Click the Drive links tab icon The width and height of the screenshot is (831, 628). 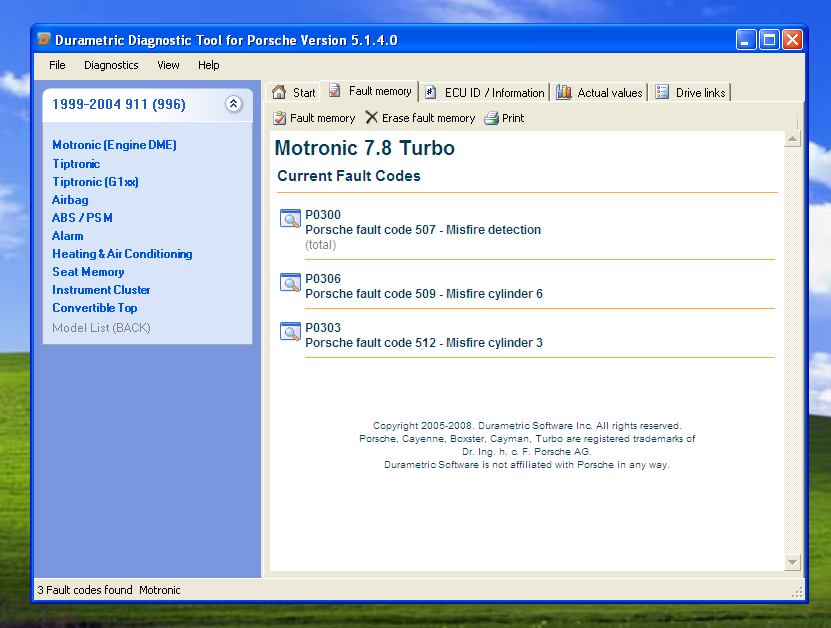662,92
